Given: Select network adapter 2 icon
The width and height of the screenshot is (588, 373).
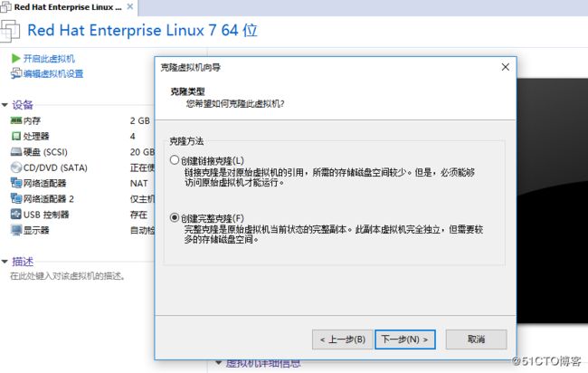Looking at the screenshot, I should tap(16, 198).
